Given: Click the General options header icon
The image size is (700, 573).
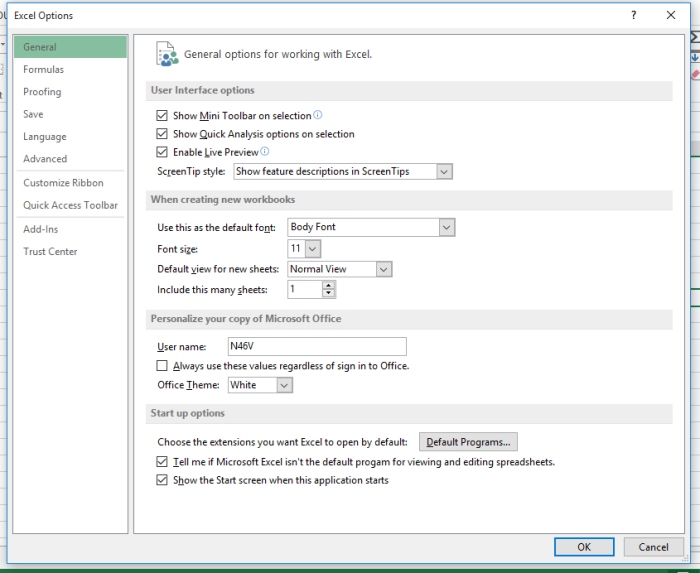Looking at the screenshot, I should (167, 54).
